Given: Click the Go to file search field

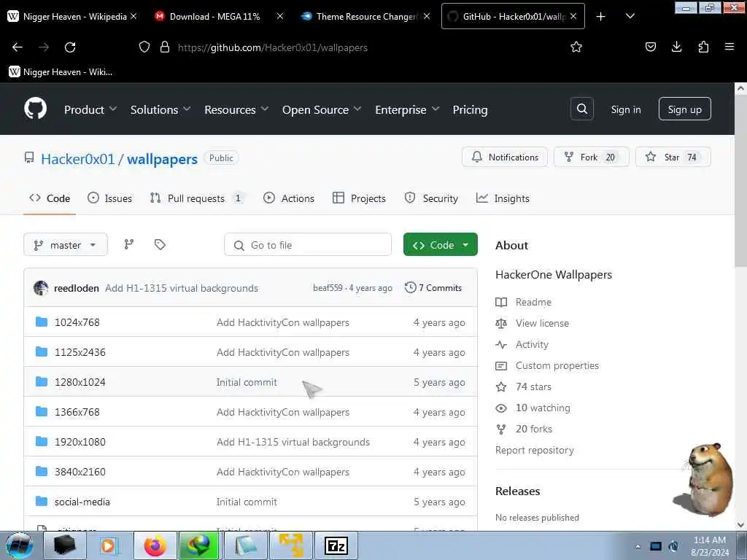Looking at the screenshot, I should pyautogui.click(x=308, y=245).
